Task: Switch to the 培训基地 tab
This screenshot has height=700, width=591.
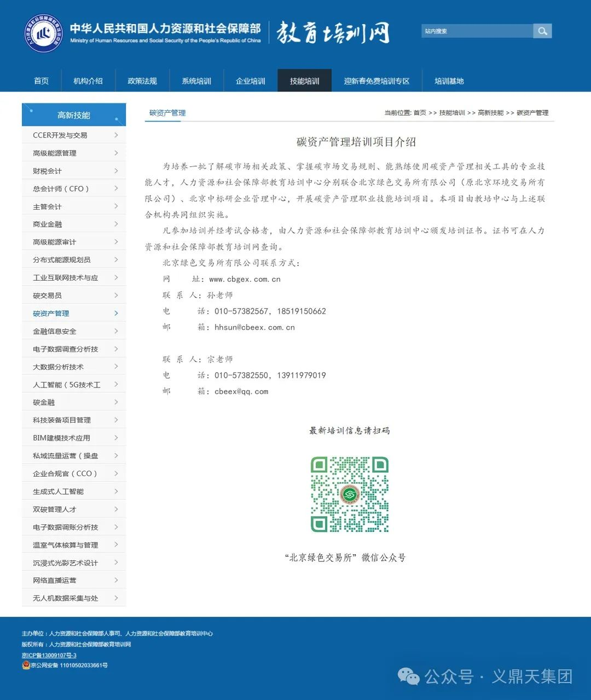Action: click(448, 80)
